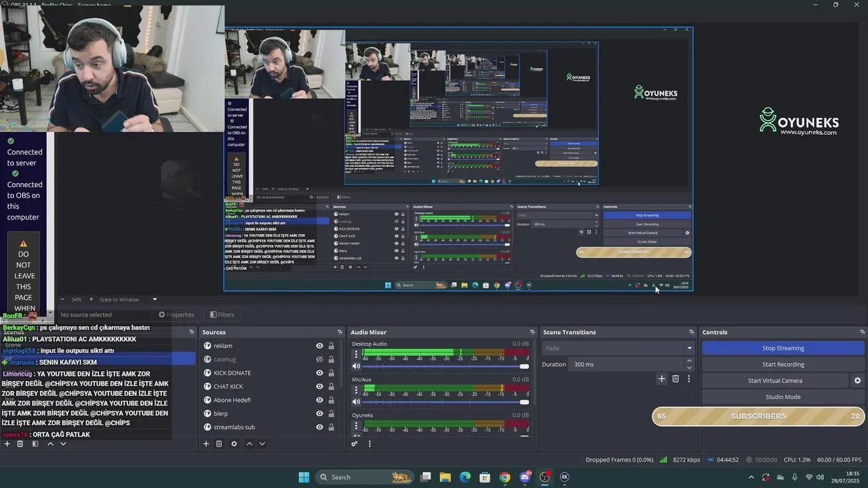Image resolution: width=868 pixels, height=488 pixels.
Task: Mute Mic/Aux speaker icon
Action: point(356,402)
